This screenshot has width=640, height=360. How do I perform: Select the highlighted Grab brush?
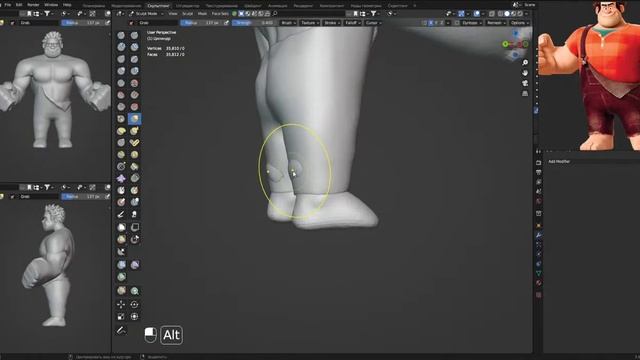(134, 119)
